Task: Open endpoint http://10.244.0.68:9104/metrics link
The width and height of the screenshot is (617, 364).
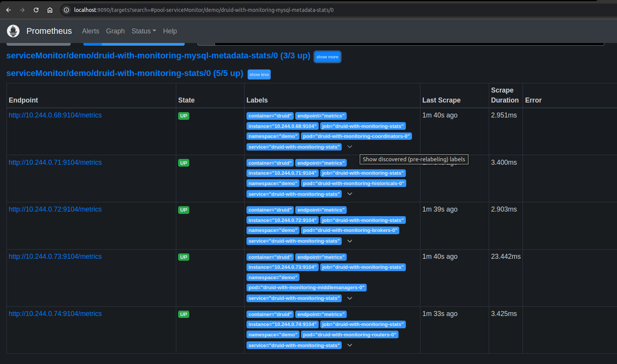Action: (55, 115)
